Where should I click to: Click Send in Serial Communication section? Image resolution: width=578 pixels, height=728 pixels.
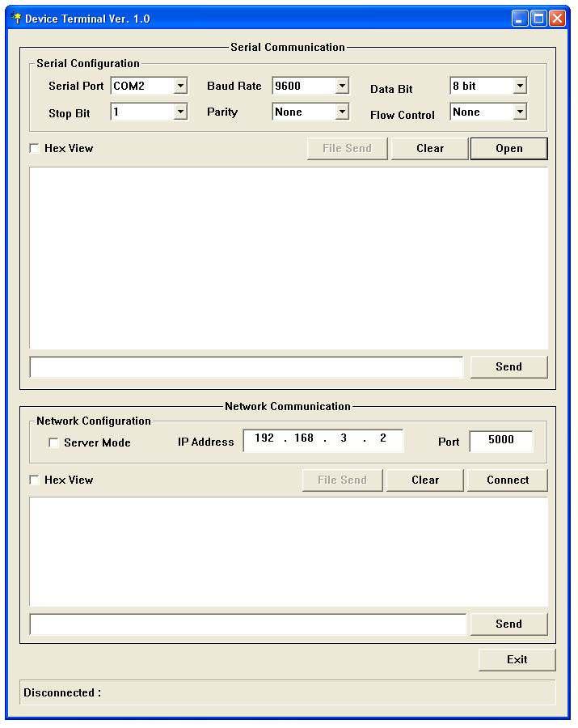coord(508,366)
